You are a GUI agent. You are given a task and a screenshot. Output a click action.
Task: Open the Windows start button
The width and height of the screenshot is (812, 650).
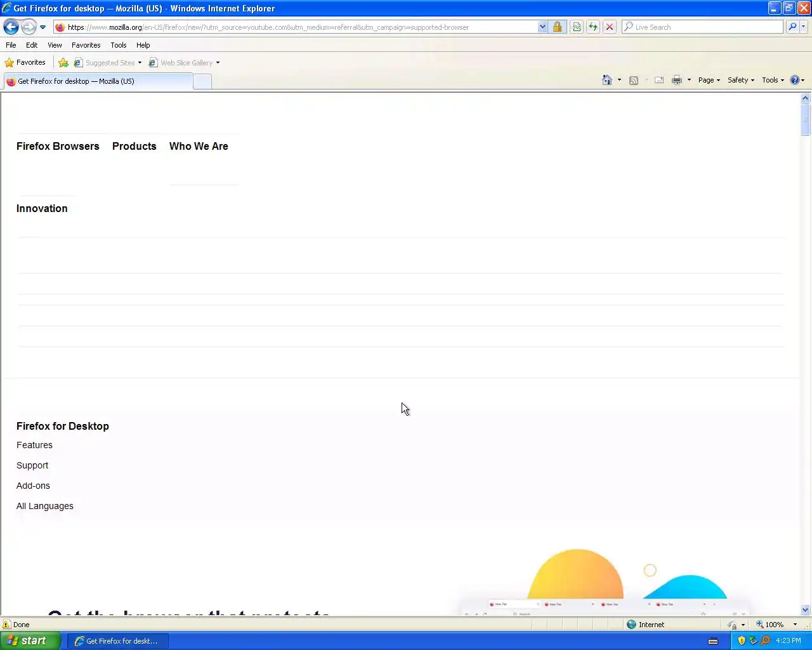coord(30,641)
